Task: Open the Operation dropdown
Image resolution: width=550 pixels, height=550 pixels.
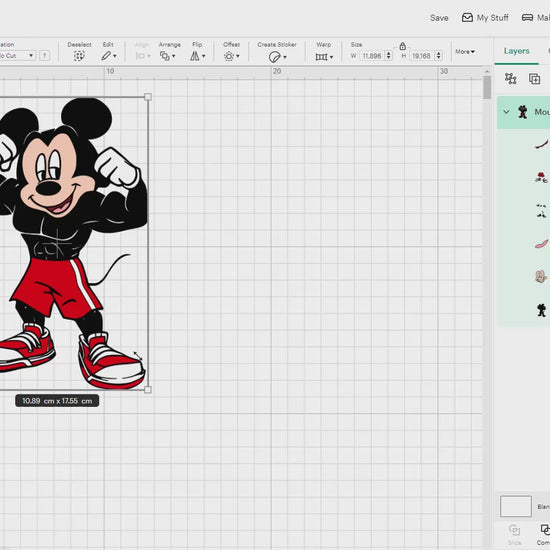Action: (x=18, y=55)
